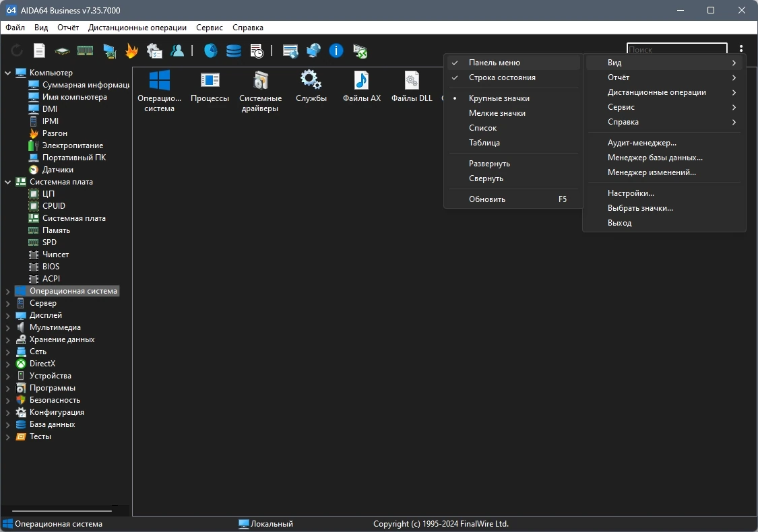Click the window with globe toolbar icon
This screenshot has height=532, width=758.
290,51
